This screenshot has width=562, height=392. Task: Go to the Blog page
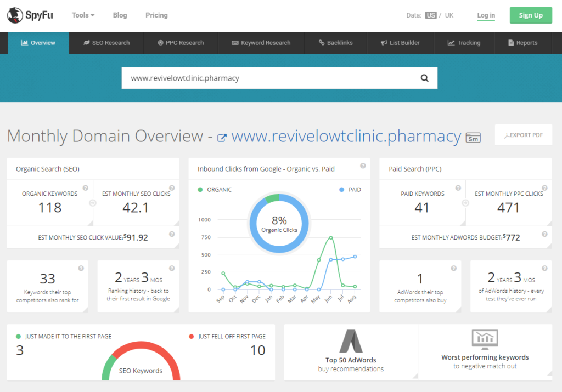coord(120,15)
